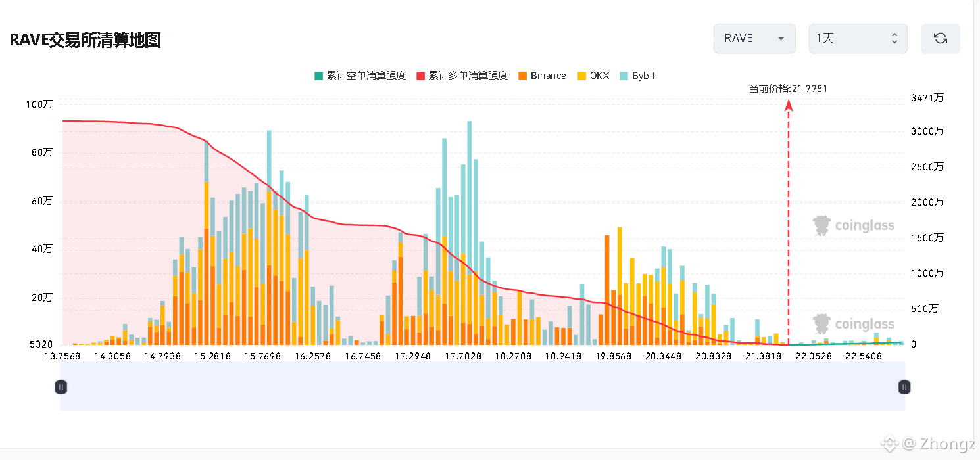This screenshot has height=460, width=980.
Task: Click the x-axis label 22.0528
Action: click(814, 356)
